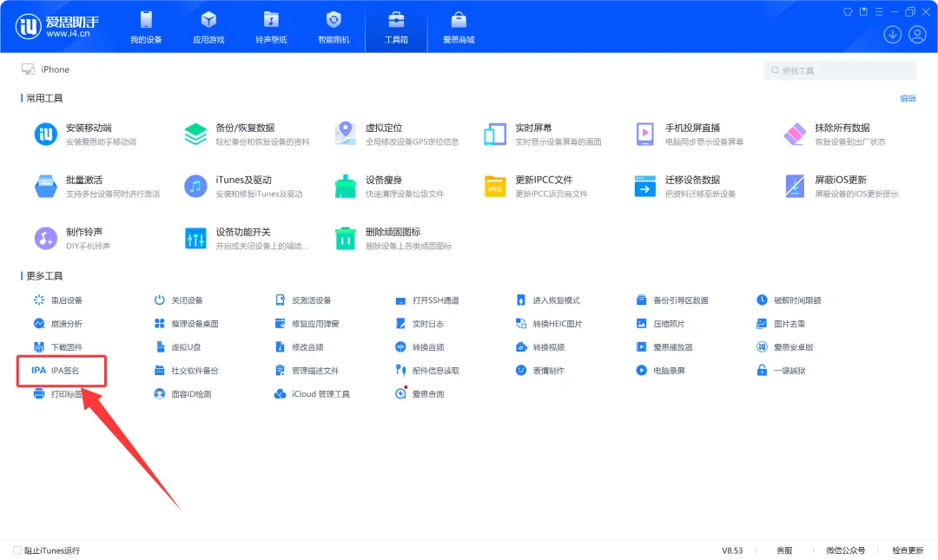Select the 工具箱 tab
Screen dimensions: 938x560
(x=396, y=27)
